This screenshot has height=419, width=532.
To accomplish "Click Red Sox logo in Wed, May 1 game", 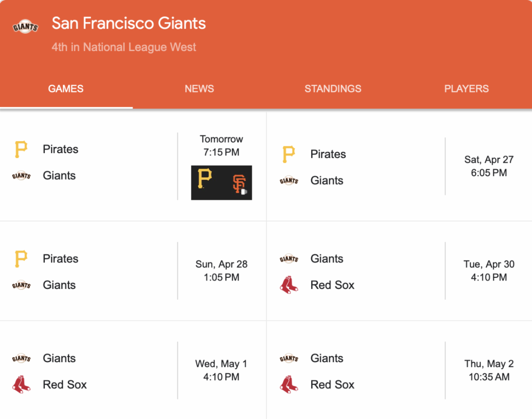I will click(21, 384).
